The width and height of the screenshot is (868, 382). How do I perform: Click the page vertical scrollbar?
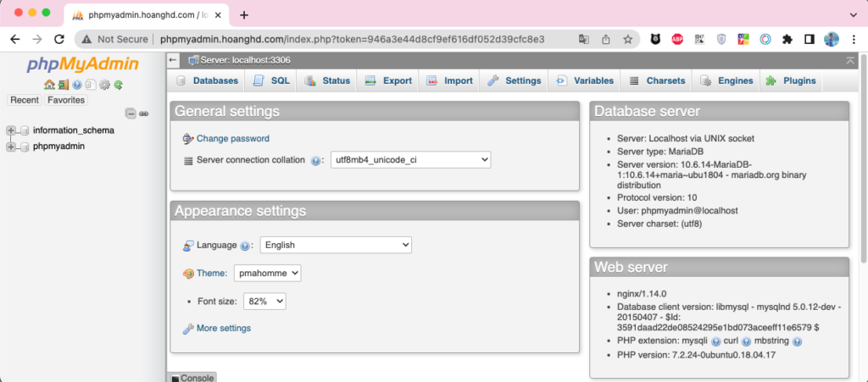(x=864, y=158)
